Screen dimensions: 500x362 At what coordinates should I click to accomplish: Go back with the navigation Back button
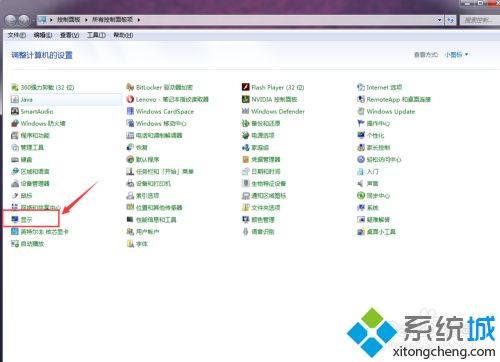[11, 20]
